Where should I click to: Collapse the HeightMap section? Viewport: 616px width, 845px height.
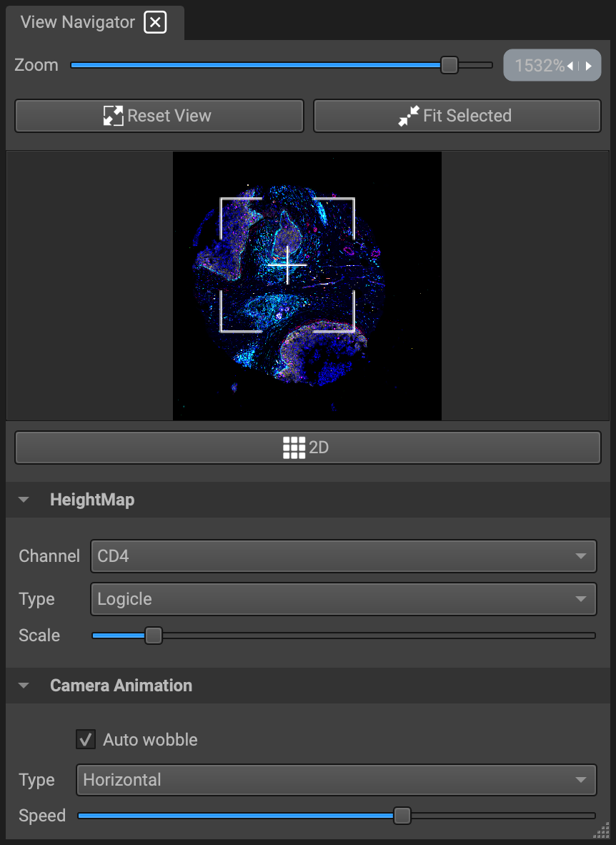pos(24,500)
